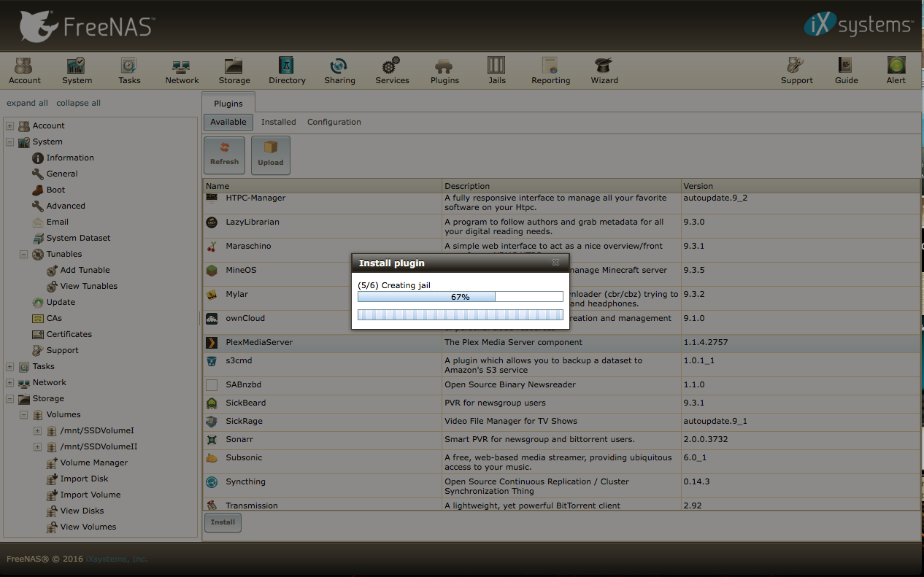This screenshot has width=924, height=577.
Task: Launch the Wizard toolbar icon
Action: (604, 71)
